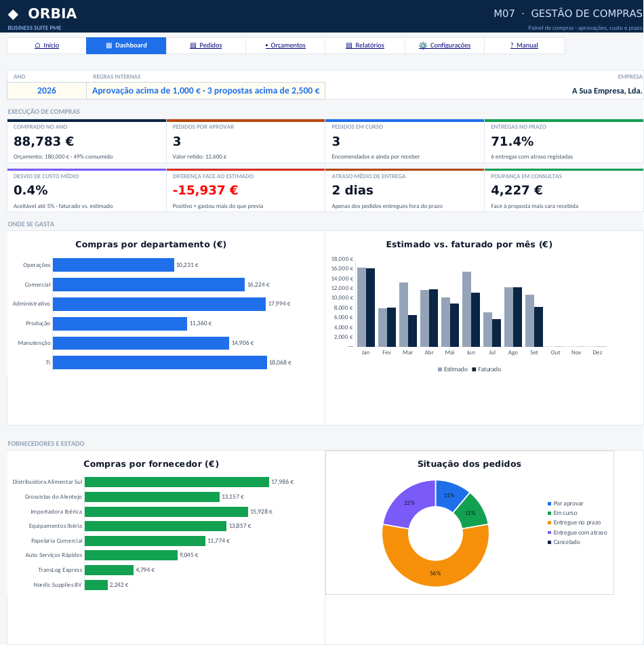Click the TransLog Express supplier bar

pyautogui.click(x=109, y=570)
